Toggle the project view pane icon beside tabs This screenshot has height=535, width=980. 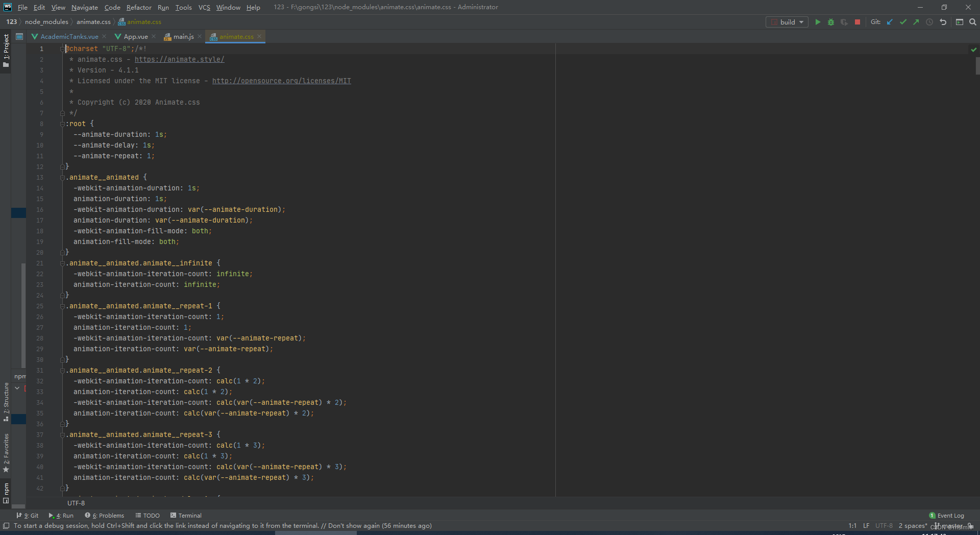tap(19, 36)
